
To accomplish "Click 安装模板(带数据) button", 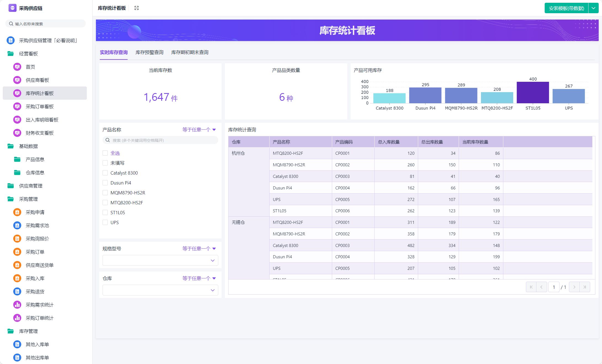I will [566, 8].
